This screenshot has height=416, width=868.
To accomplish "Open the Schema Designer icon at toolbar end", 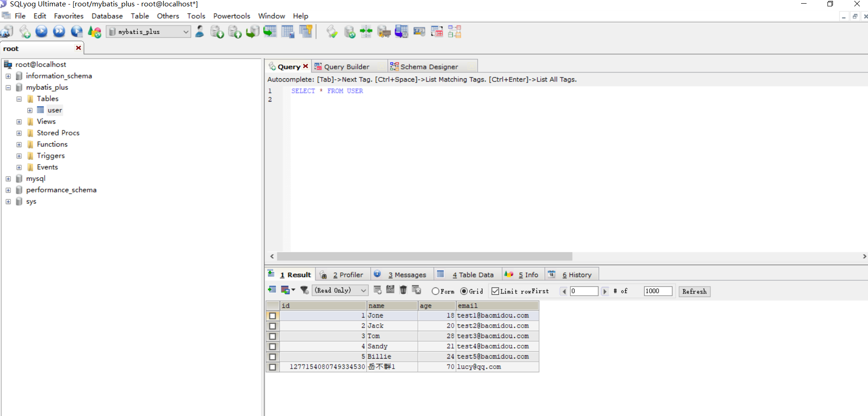I will pyautogui.click(x=454, y=31).
